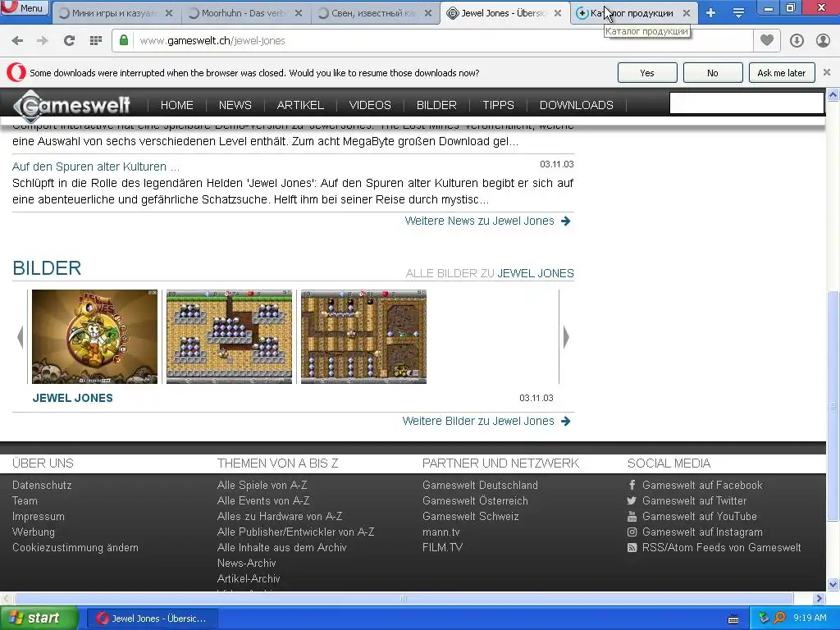Dismiss the download notification bar
840x630 pixels.
click(x=827, y=72)
